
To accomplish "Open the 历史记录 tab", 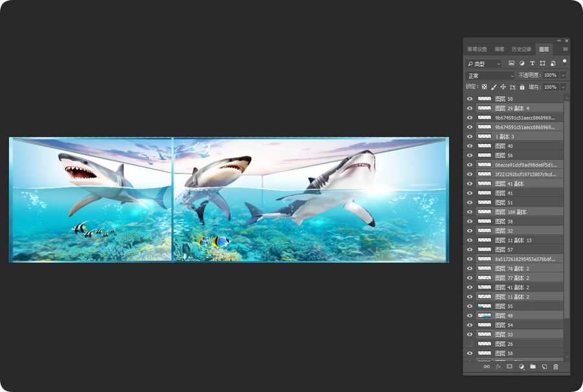I will (x=521, y=49).
